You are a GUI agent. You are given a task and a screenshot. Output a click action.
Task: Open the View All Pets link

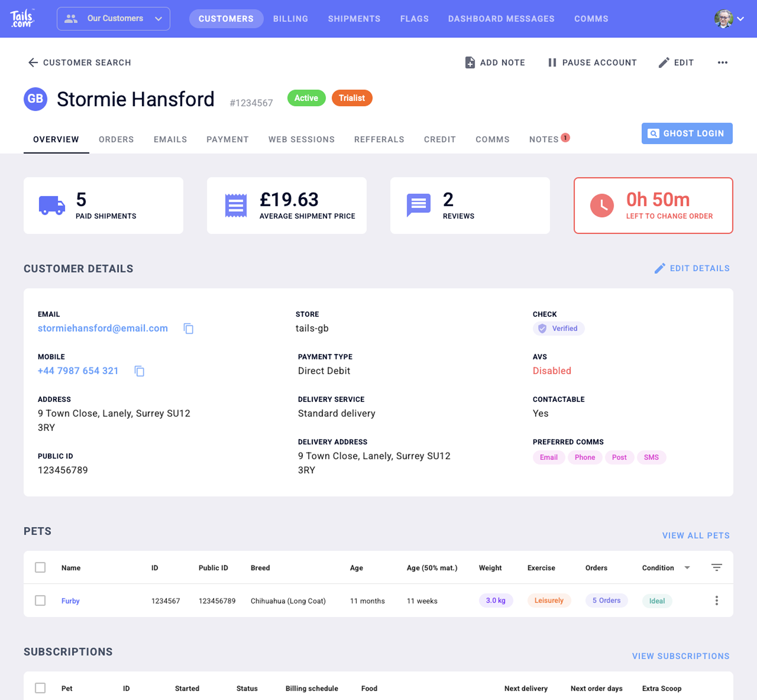(x=695, y=535)
